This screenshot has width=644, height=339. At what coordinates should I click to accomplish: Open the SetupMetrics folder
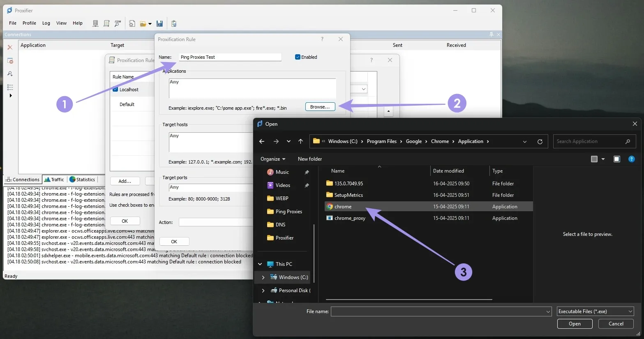[x=429, y=195]
